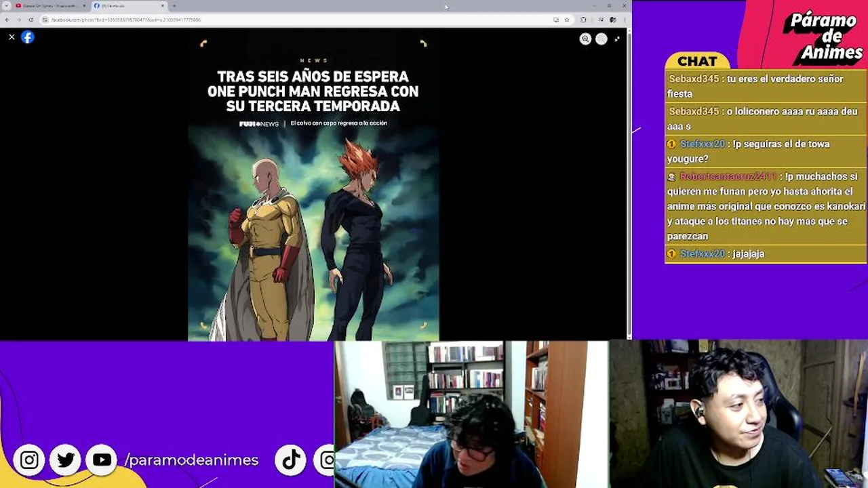Screen dimensions: 868x488
Task: Click the Facebook logo icon
Action: coord(28,37)
